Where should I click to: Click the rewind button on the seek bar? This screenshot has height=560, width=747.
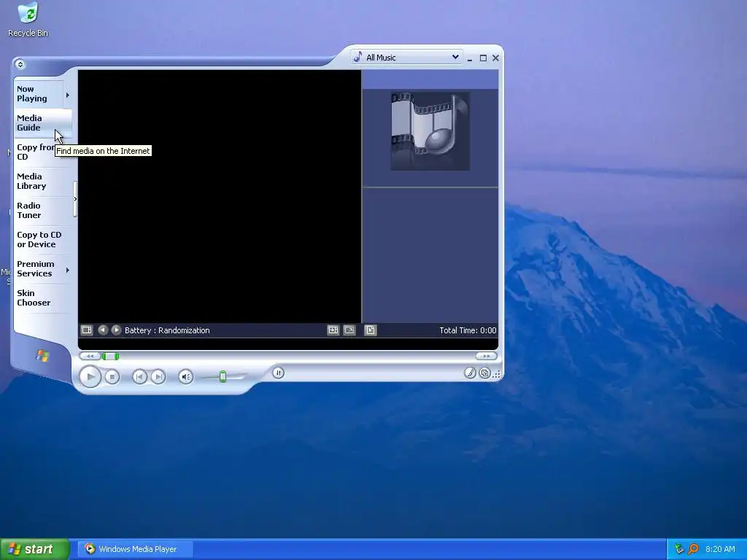[90, 356]
